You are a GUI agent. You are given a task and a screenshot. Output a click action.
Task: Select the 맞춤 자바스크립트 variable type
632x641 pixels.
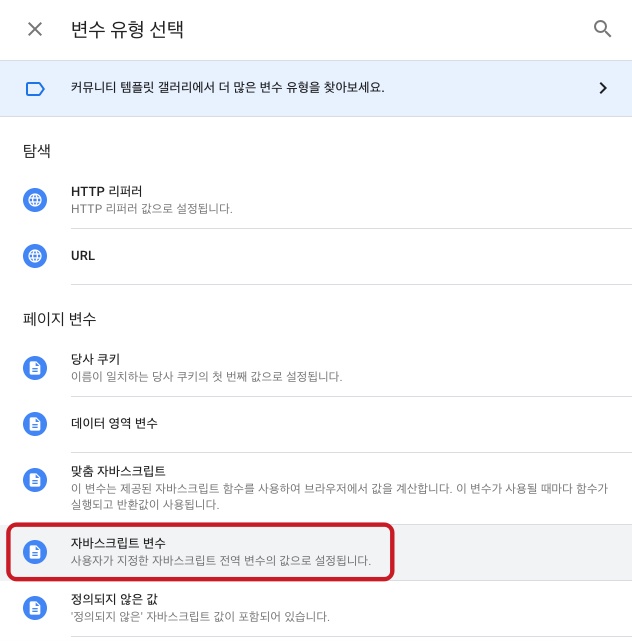click(x=316, y=488)
